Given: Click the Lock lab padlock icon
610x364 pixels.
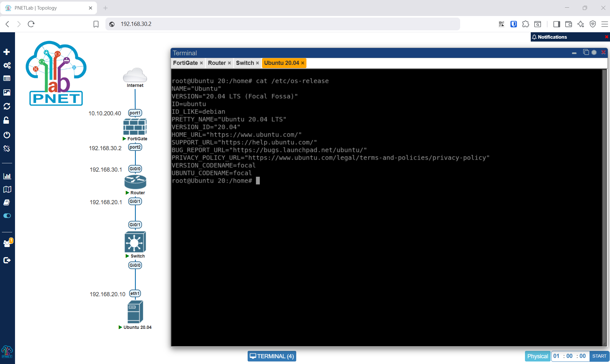Looking at the screenshot, I should (x=6, y=120).
